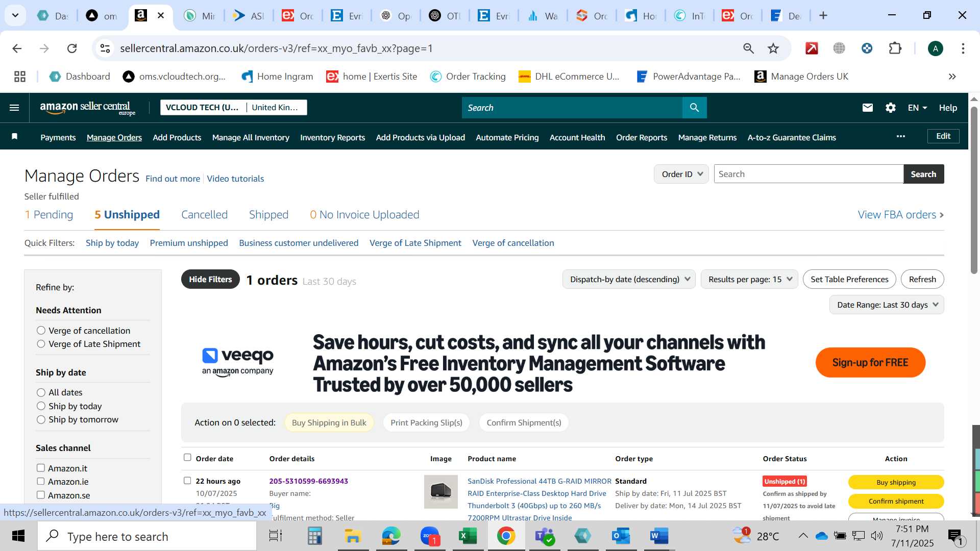Open Microsoft Teams from the taskbar
The height and width of the screenshot is (551, 980).
point(544,536)
